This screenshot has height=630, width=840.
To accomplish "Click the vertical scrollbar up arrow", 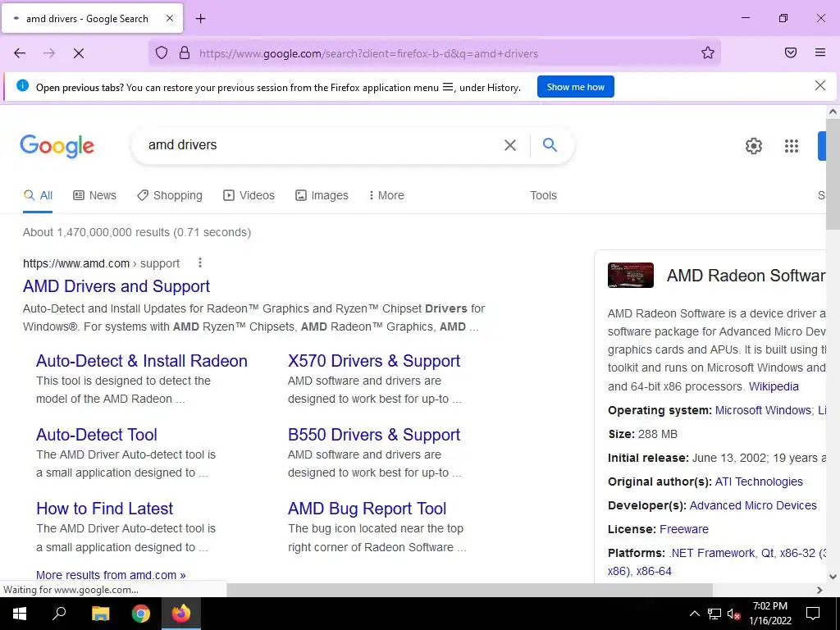I will pos(833,112).
